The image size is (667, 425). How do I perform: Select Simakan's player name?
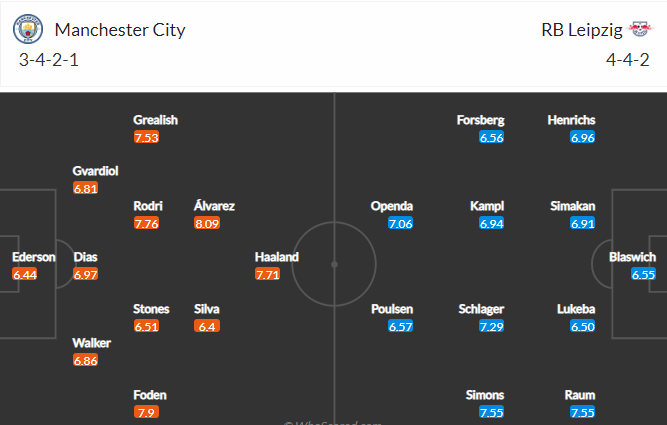[573, 206]
